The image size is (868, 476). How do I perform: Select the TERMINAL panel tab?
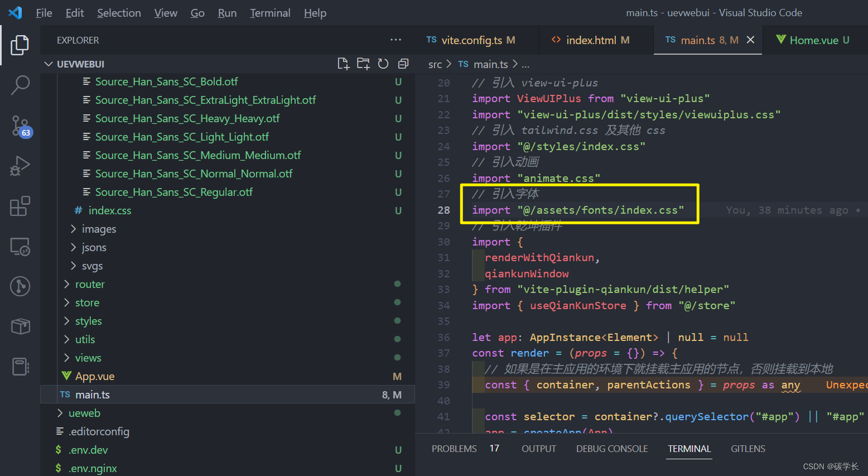click(x=689, y=449)
